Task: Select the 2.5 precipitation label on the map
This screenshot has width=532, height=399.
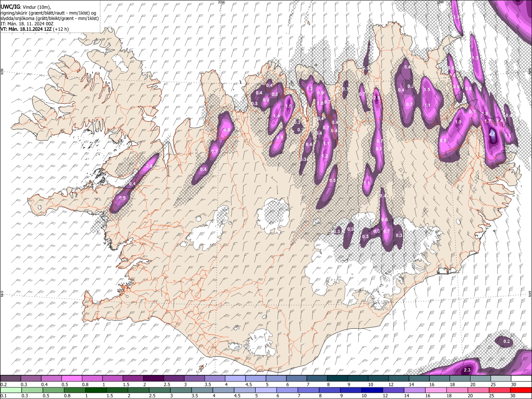Action: (x=377, y=98)
